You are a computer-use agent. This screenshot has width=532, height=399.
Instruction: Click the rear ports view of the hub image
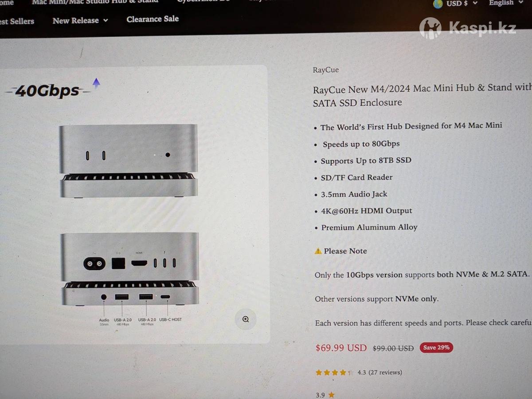click(129, 269)
